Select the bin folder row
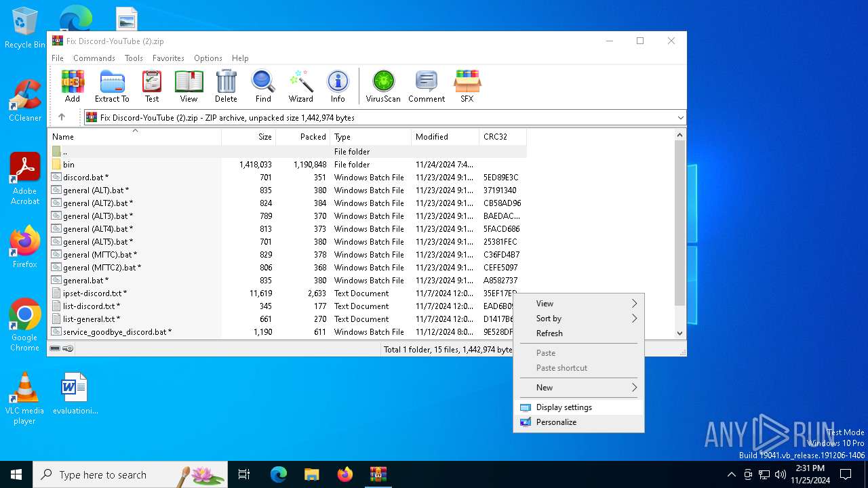Screen dimensions: 868x488 288,165
